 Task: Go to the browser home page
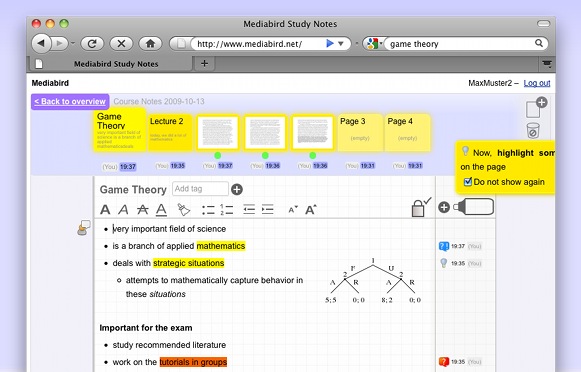pyautogui.click(x=150, y=44)
